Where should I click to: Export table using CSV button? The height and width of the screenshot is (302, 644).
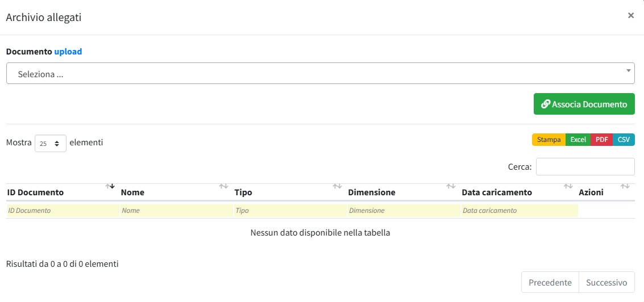pos(624,140)
